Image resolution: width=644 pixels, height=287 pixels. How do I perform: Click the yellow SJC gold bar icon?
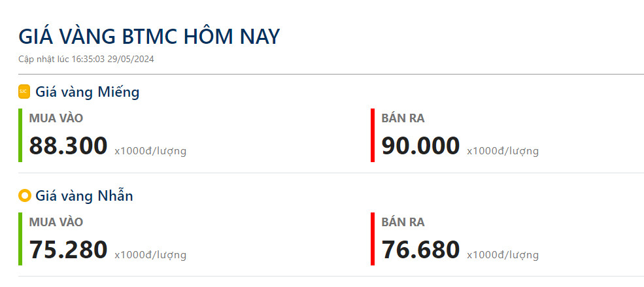(24, 92)
